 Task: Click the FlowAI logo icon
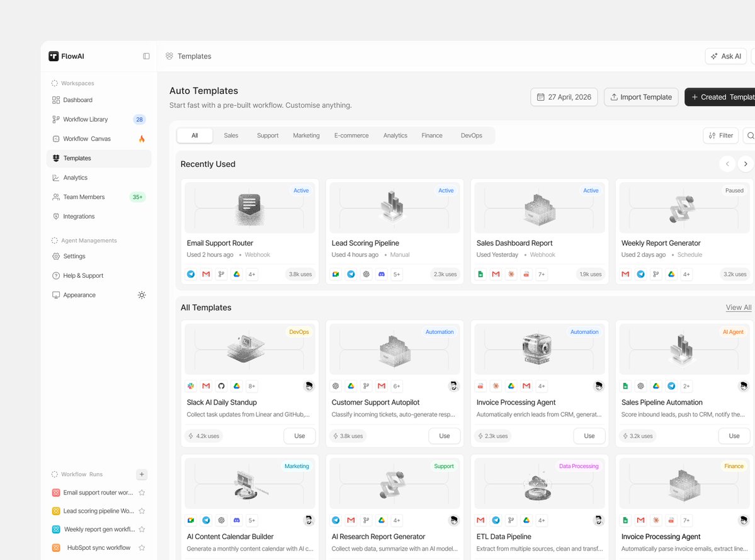pos(54,56)
